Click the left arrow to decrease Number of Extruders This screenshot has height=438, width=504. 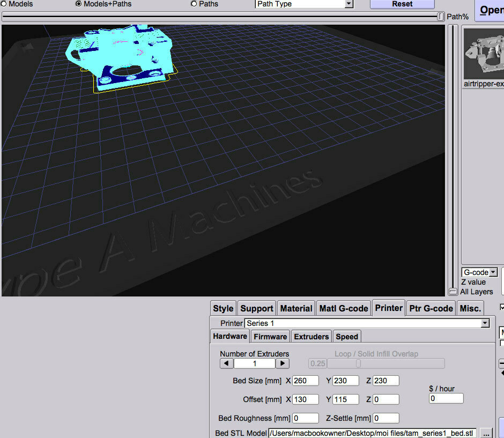pos(226,363)
